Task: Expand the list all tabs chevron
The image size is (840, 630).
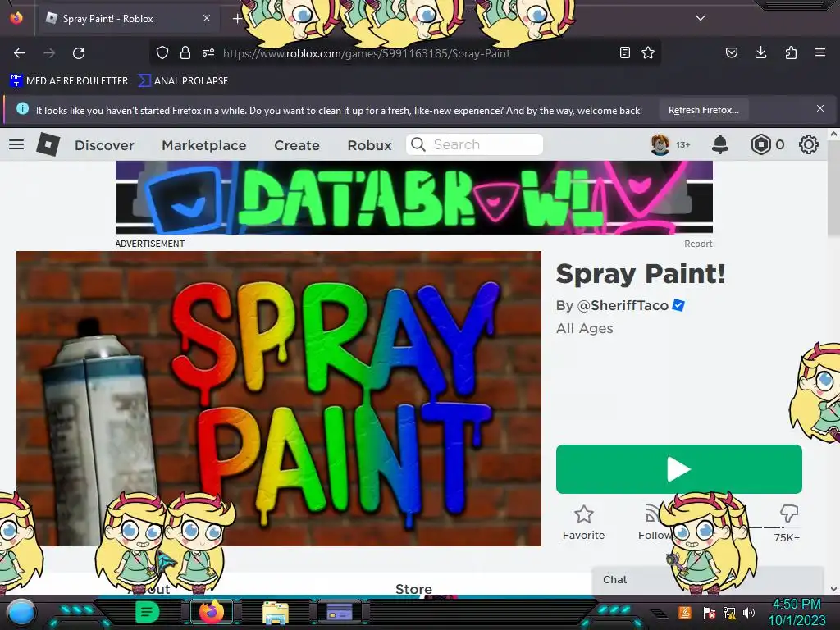Action: [701, 18]
